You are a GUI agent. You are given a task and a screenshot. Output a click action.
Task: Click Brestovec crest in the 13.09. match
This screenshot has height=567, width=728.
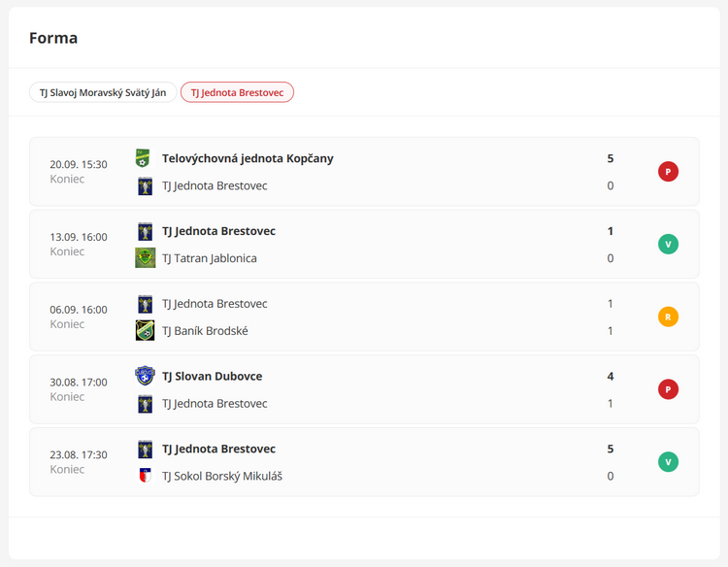click(x=146, y=231)
